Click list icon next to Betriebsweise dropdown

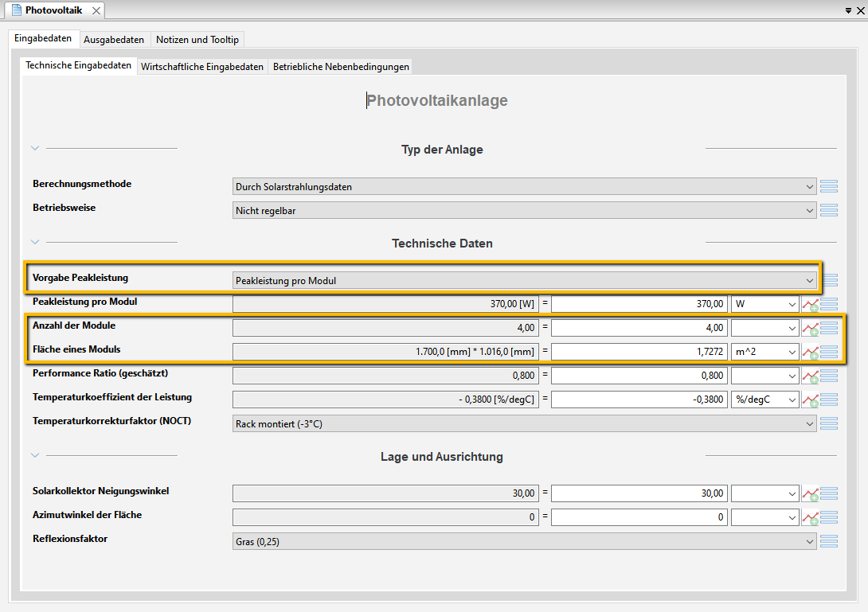pos(829,210)
